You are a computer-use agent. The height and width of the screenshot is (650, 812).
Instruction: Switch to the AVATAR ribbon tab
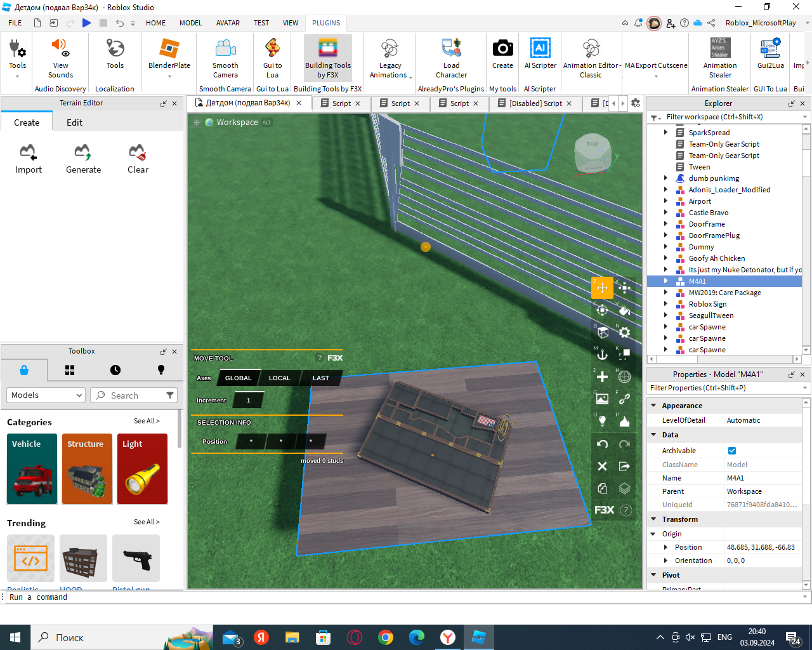[228, 23]
